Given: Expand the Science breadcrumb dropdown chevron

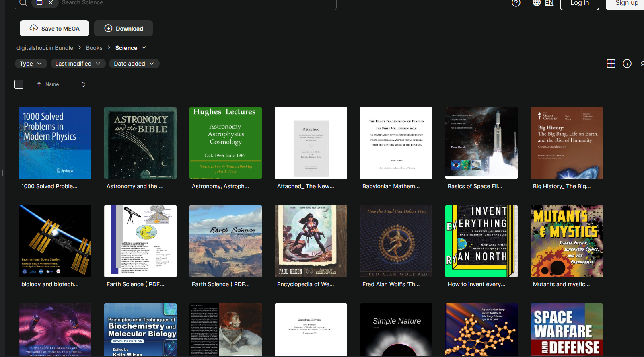Looking at the screenshot, I should 144,47.
